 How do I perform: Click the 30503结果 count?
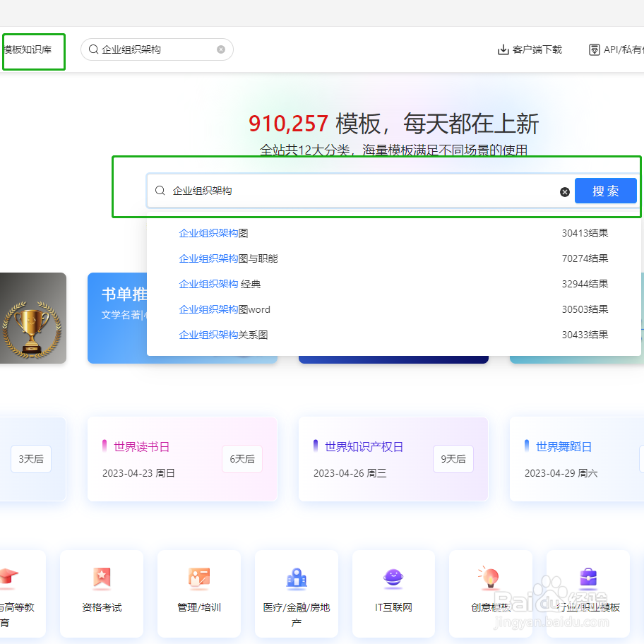(585, 310)
